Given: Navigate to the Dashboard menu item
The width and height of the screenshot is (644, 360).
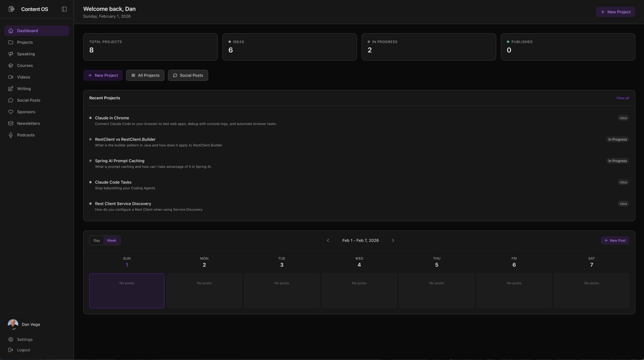Looking at the screenshot, I should point(27,31).
